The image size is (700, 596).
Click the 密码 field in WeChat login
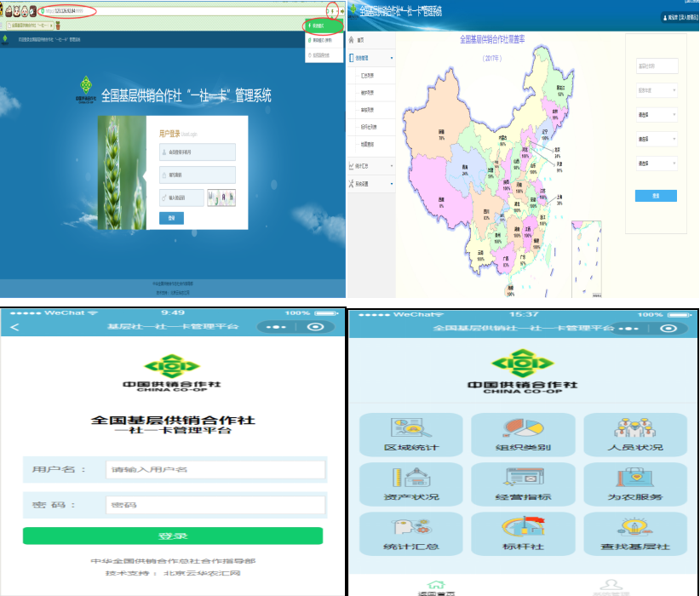(x=215, y=505)
